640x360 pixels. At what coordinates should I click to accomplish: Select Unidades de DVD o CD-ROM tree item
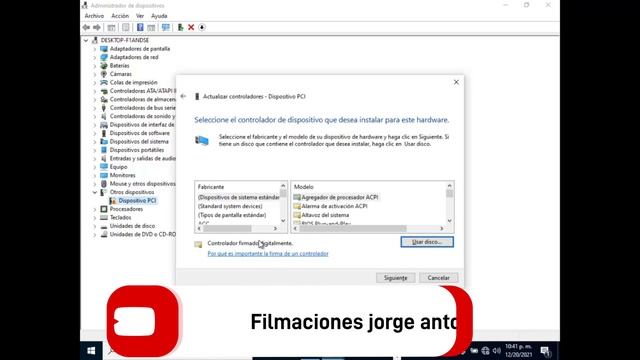(x=142, y=234)
